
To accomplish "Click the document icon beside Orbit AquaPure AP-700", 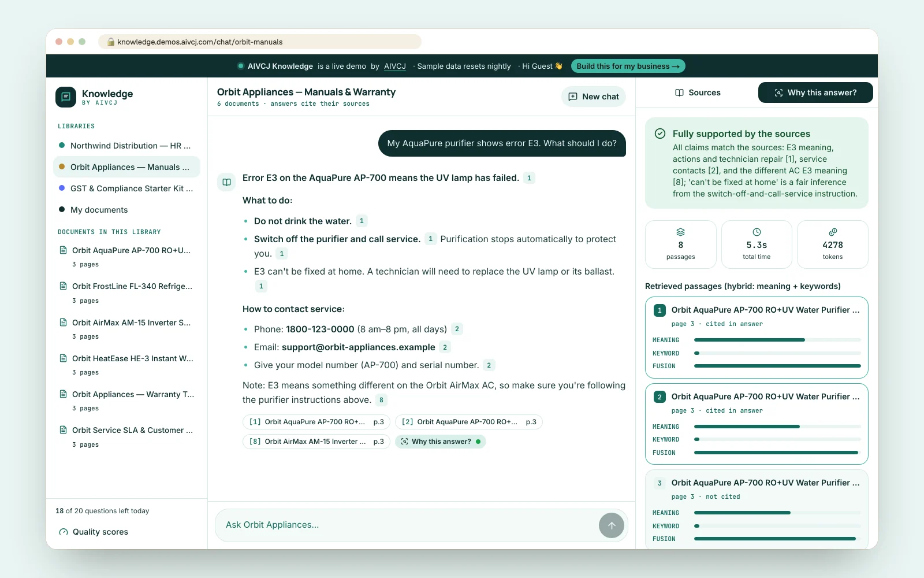I will point(64,250).
